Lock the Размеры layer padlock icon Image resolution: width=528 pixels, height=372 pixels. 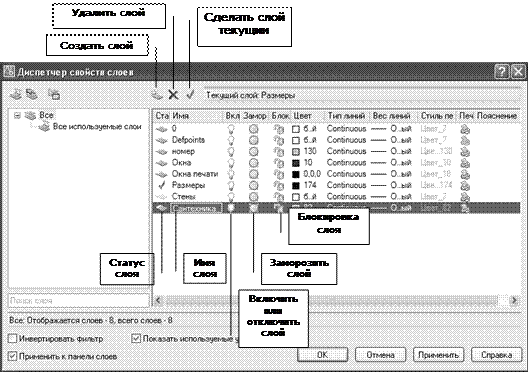point(279,185)
